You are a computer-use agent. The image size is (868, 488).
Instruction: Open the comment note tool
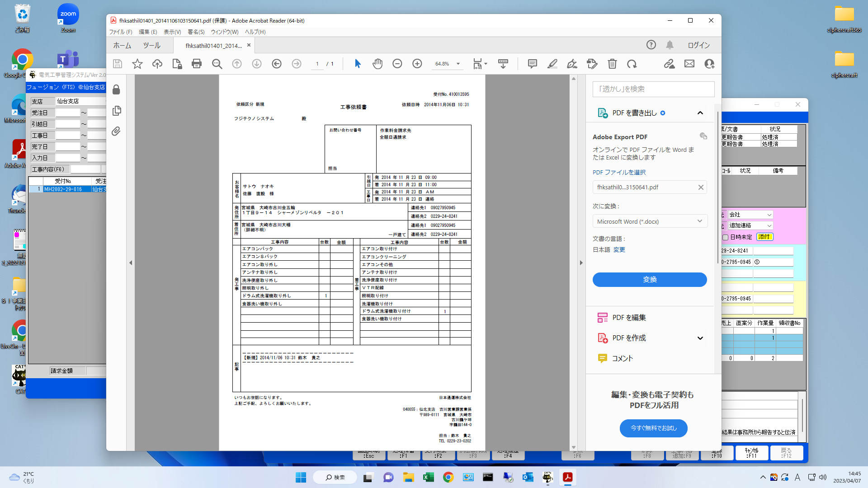coord(533,64)
